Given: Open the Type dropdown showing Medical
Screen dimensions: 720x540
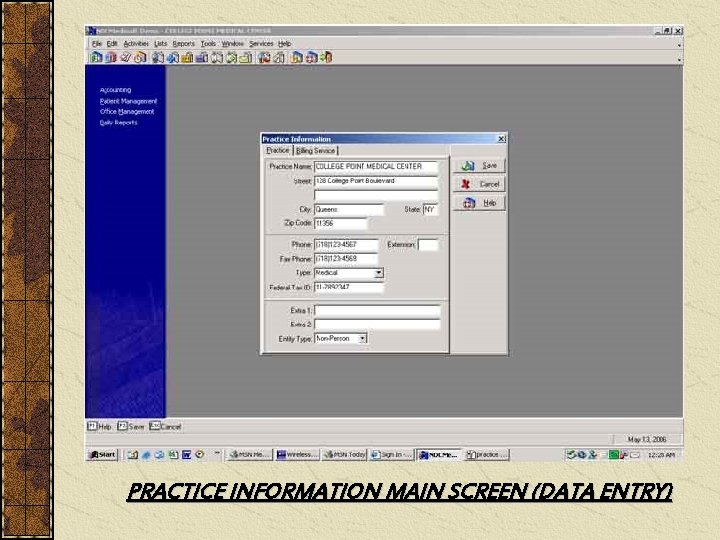Looking at the screenshot, I should pyautogui.click(x=378, y=273).
